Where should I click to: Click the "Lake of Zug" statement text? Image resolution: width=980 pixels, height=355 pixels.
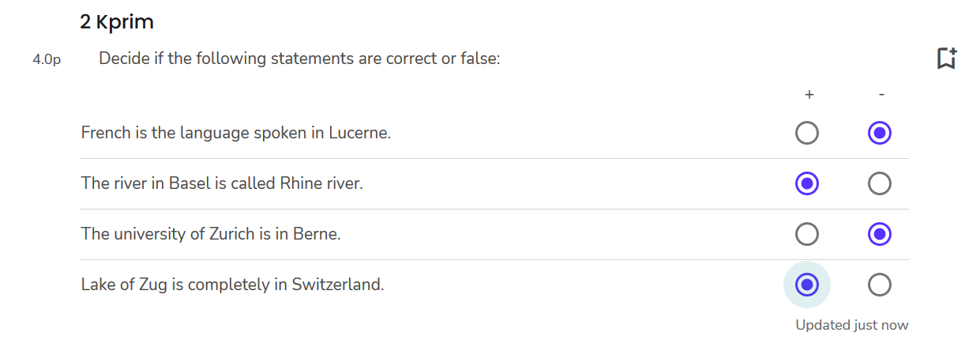point(232,284)
